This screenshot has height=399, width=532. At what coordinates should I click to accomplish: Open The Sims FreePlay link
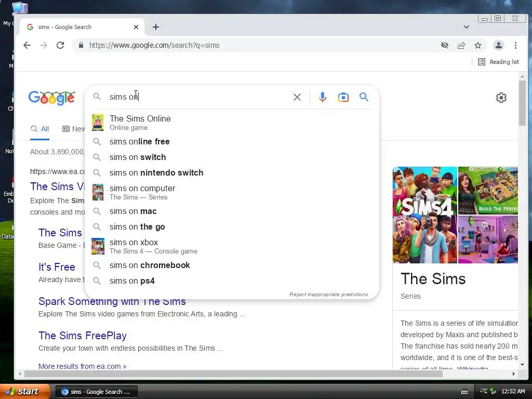[x=83, y=336]
